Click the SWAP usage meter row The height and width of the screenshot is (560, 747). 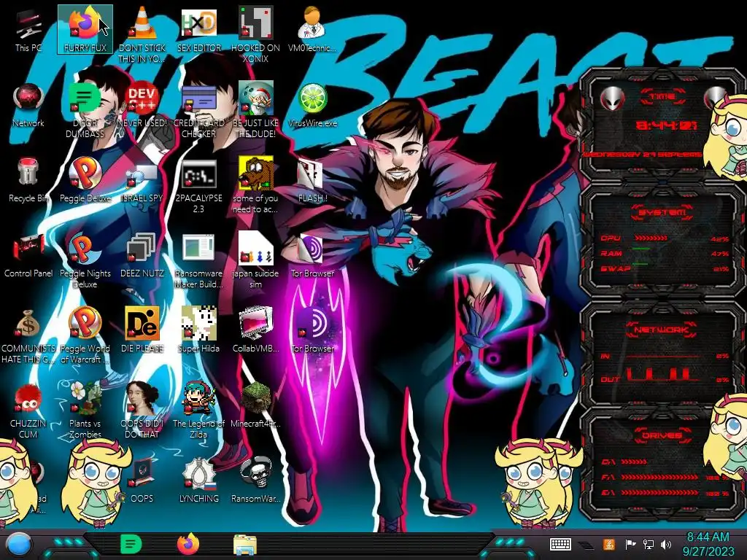tap(665, 268)
